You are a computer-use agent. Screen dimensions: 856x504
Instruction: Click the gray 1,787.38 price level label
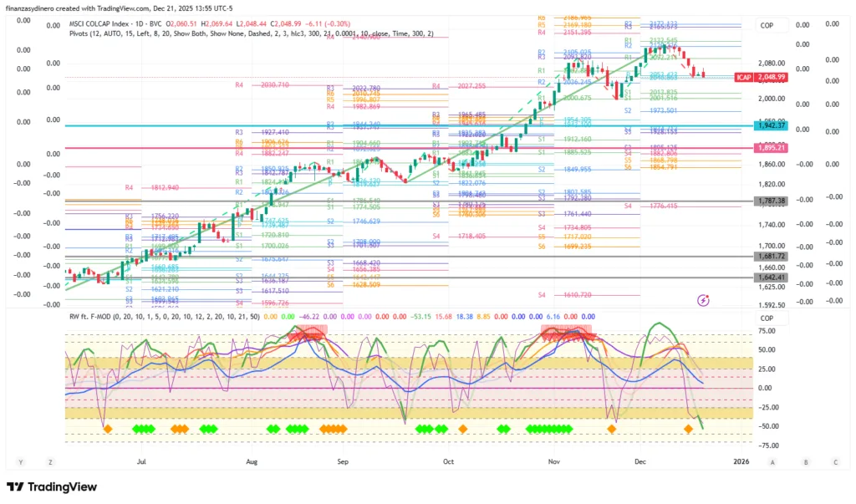[x=771, y=201]
